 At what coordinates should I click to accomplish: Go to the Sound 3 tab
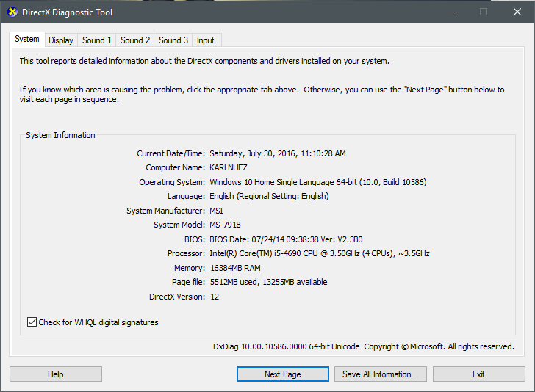(x=173, y=40)
